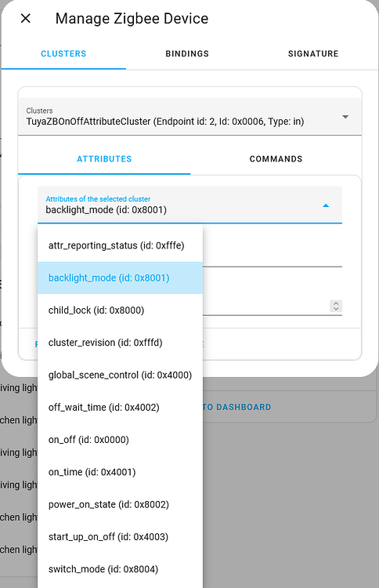
Task: Select the Clusters tab
Action: (63, 53)
